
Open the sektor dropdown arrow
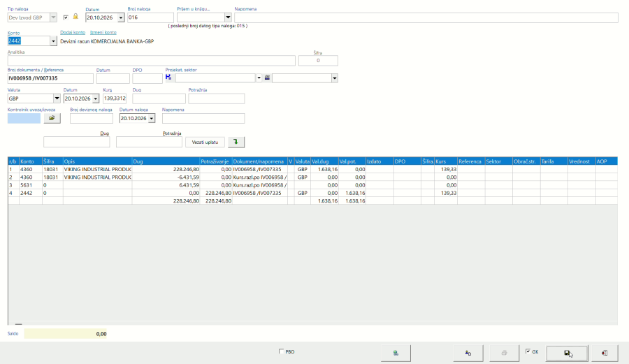[335, 78]
